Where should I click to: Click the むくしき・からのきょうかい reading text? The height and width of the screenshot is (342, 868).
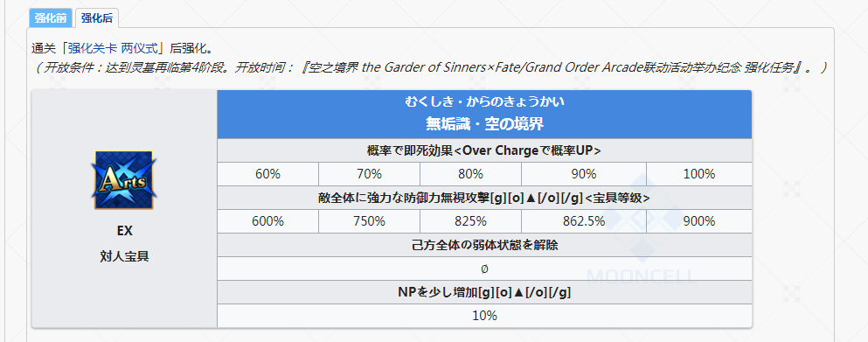click(484, 102)
